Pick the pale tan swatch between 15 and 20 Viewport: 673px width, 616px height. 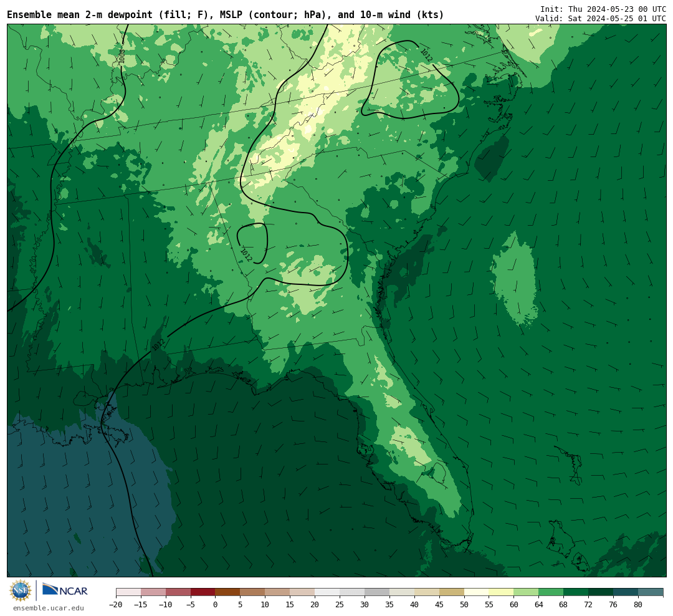pos(303,592)
